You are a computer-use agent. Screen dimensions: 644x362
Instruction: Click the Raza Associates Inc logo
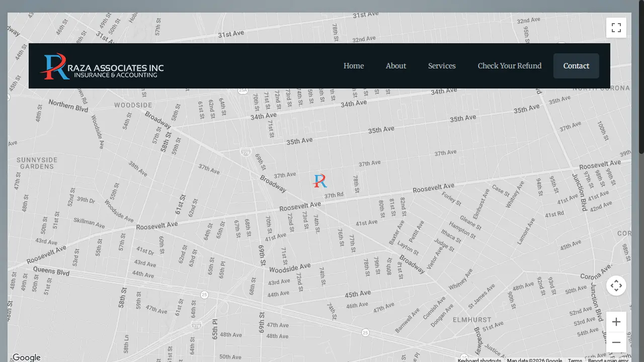[102, 66]
